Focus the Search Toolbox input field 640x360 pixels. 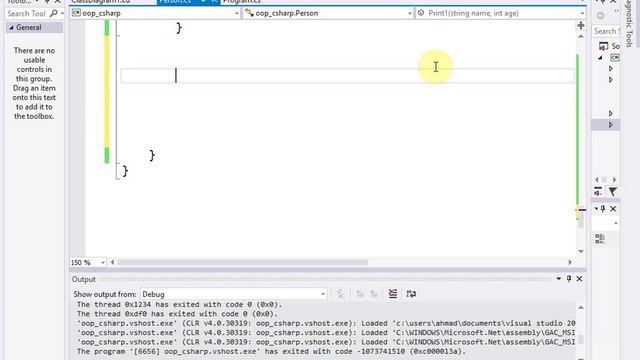click(x=27, y=13)
